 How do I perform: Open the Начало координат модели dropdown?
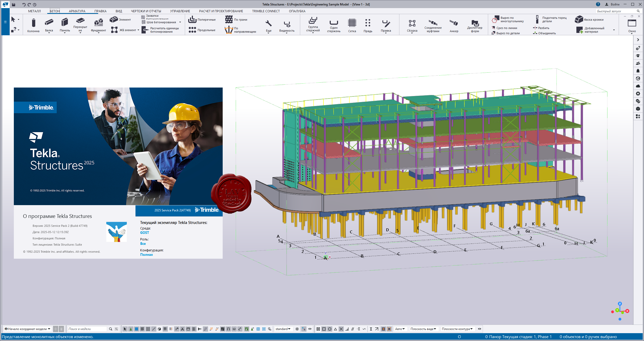[28, 329]
